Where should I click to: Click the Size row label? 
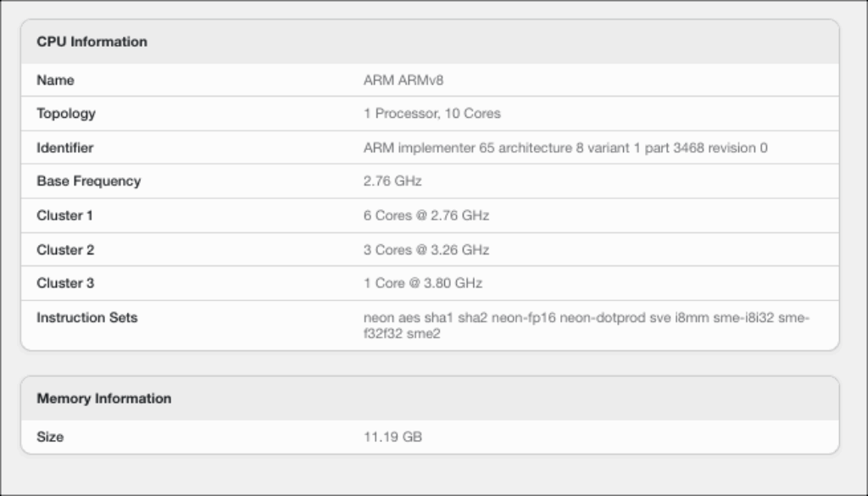pos(50,437)
